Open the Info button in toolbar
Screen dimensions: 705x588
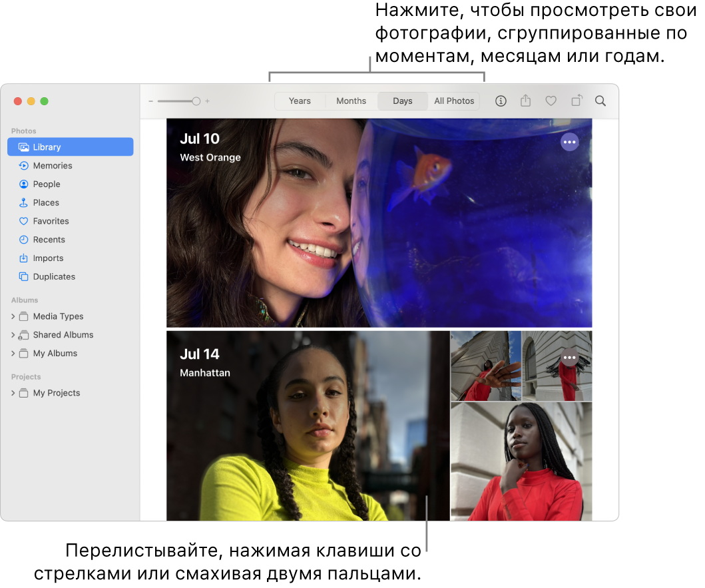[x=501, y=101]
